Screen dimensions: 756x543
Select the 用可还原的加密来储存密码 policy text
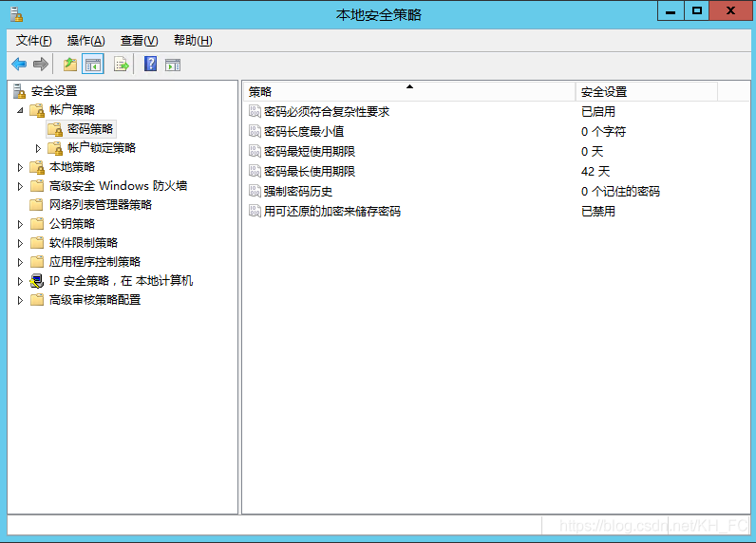(332, 212)
